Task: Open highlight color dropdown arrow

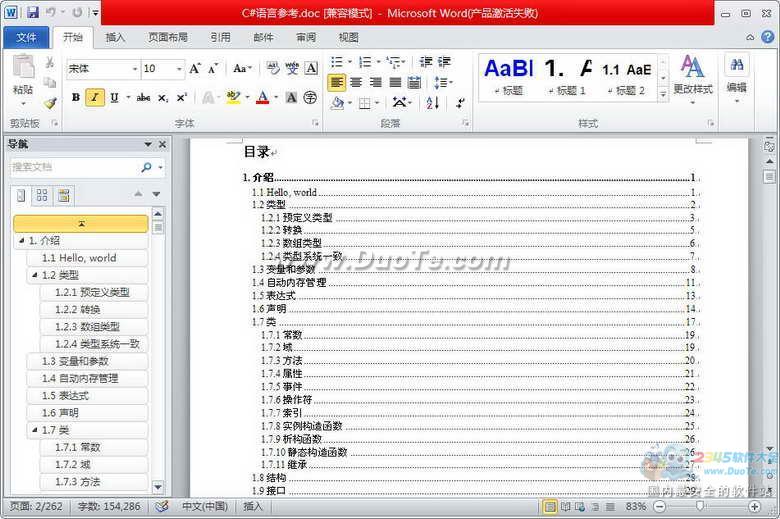Action: [x=247, y=98]
